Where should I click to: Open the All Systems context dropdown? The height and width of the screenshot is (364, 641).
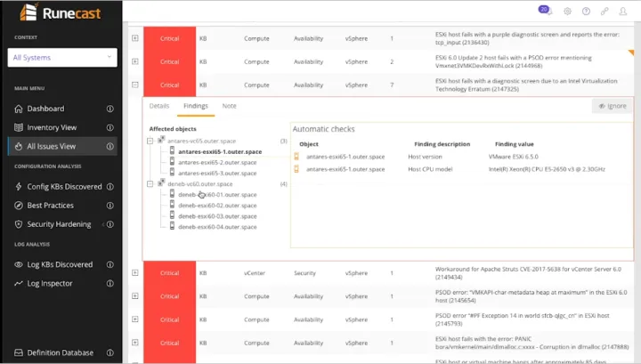61,58
